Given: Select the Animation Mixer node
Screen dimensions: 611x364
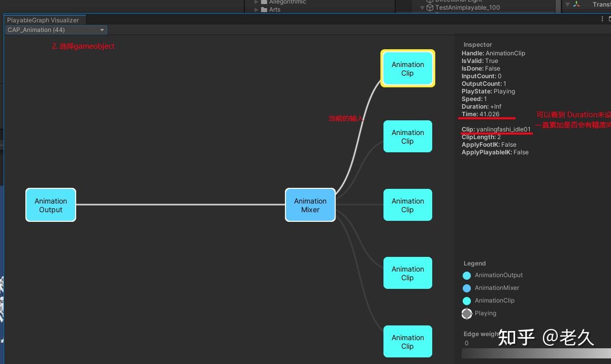Looking at the screenshot, I should 310,205.
